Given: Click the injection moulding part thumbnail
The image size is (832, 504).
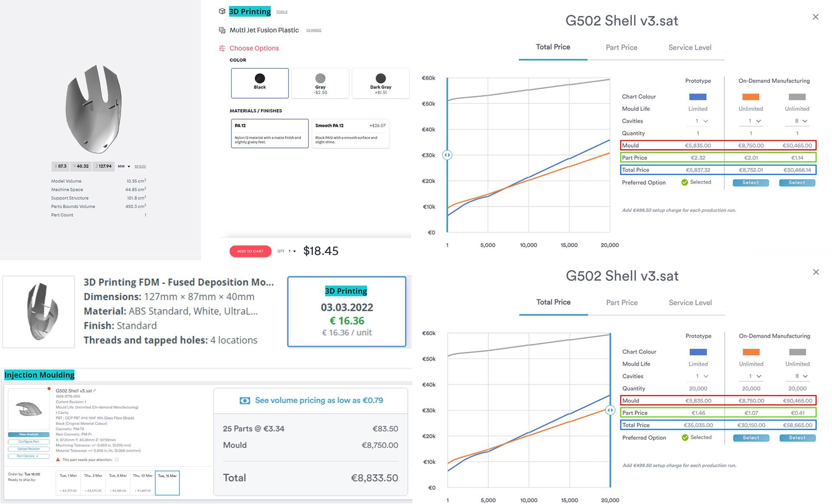Looking at the screenshot, I should click(x=29, y=409).
